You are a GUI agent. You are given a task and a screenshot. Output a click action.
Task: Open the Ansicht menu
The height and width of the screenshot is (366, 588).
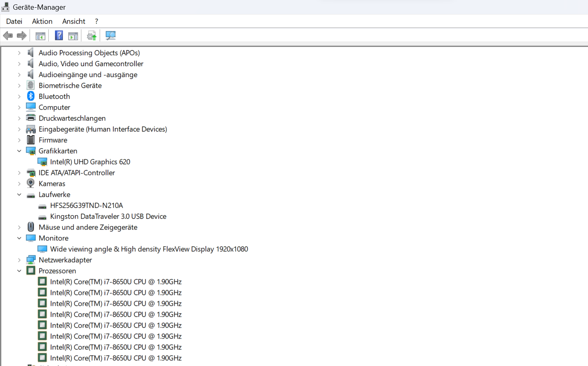coord(74,21)
